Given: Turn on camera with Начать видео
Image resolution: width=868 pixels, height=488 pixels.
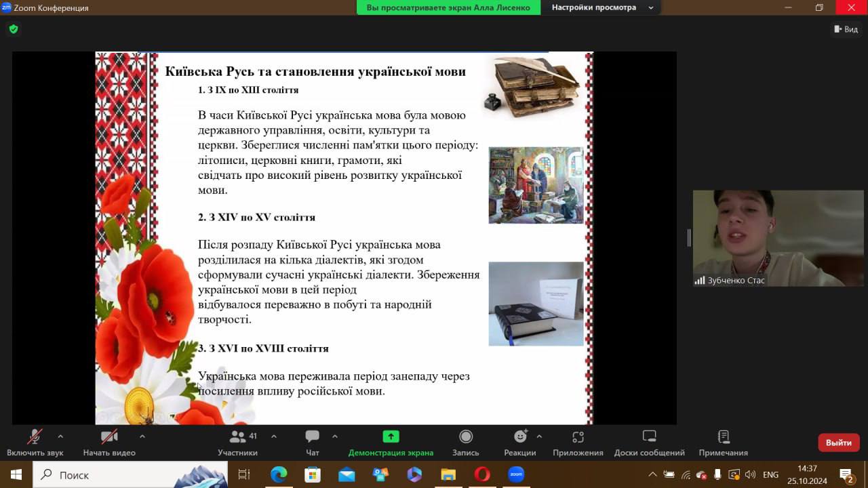Looking at the screenshot, I should (x=109, y=442).
